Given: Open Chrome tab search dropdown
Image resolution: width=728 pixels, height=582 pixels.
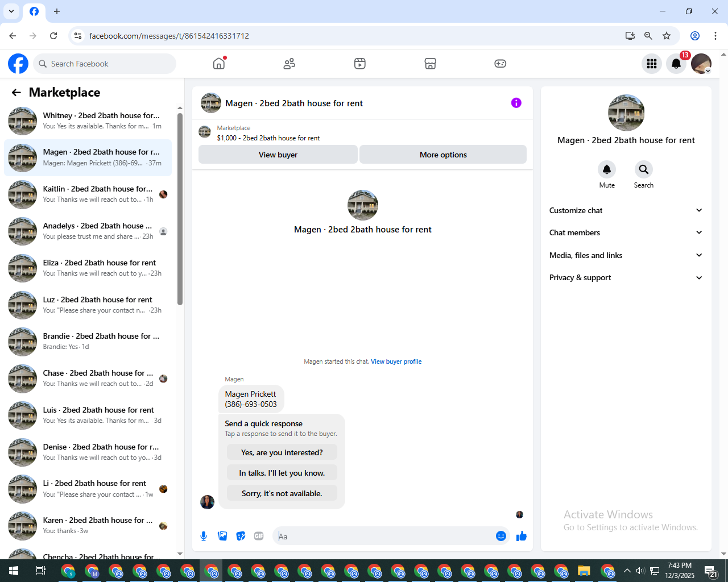Looking at the screenshot, I should 11,11.
